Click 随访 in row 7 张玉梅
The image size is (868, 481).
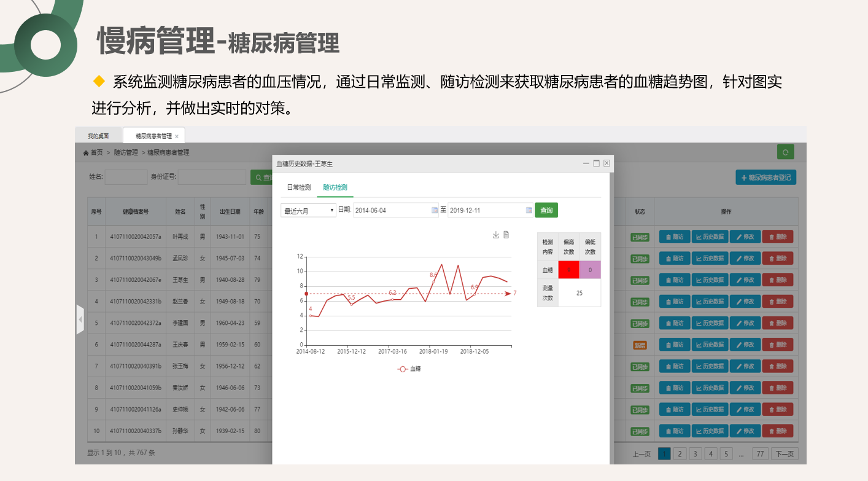674,366
